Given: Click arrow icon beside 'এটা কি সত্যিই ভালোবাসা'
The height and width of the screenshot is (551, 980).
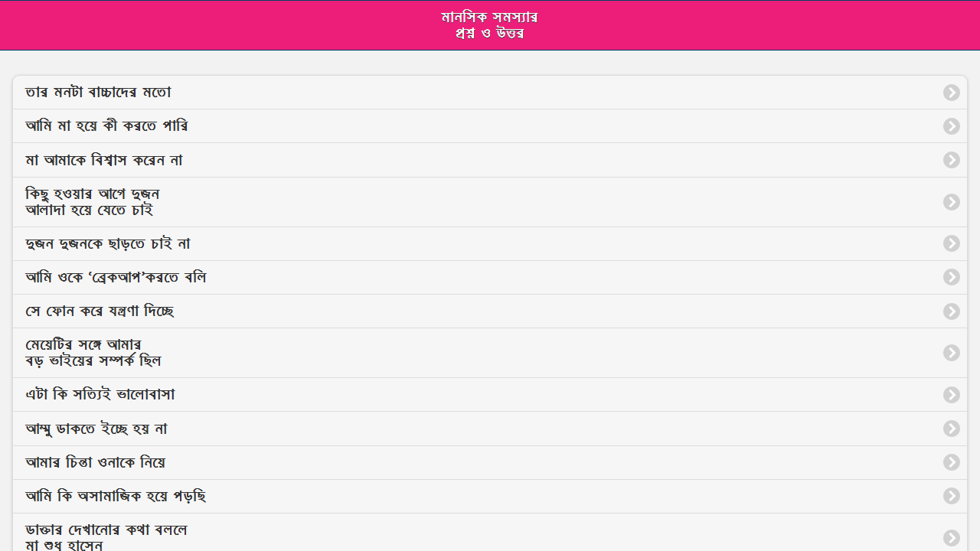Looking at the screenshot, I should (x=951, y=395).
